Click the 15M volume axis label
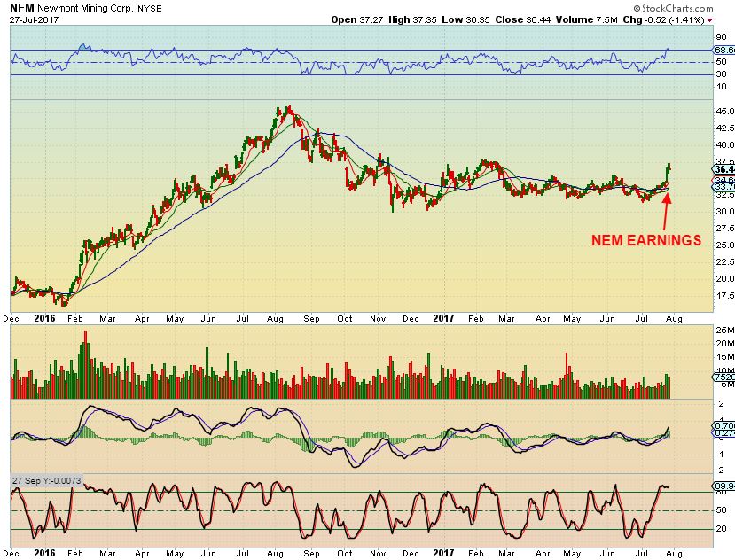735x560 pixels. point(724,357)
